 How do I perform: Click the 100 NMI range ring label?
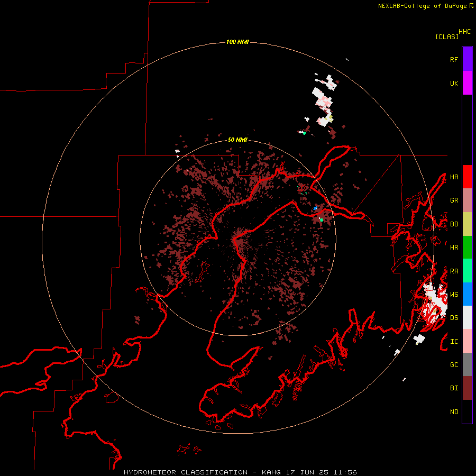click(x=237, y=42)
